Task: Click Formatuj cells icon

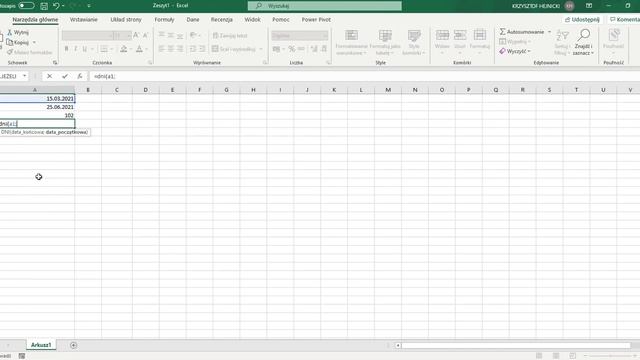Action: coord(480,35)
